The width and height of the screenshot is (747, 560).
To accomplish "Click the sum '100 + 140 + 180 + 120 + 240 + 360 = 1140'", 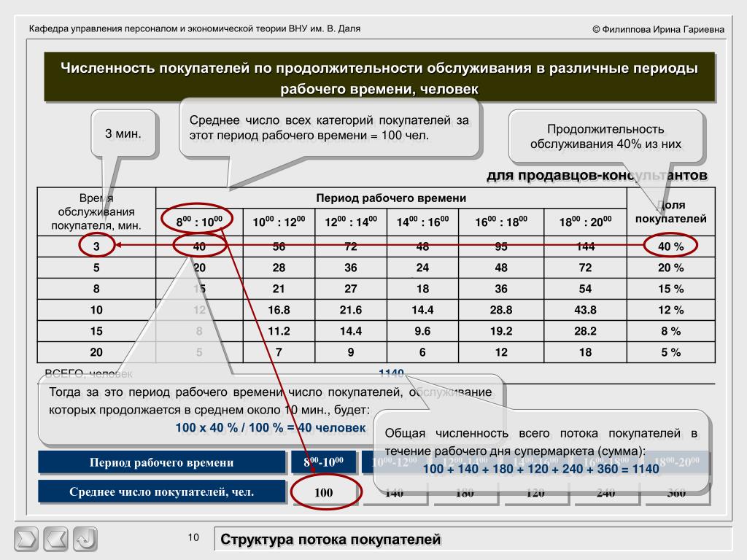I will click(x=541, y=469).
